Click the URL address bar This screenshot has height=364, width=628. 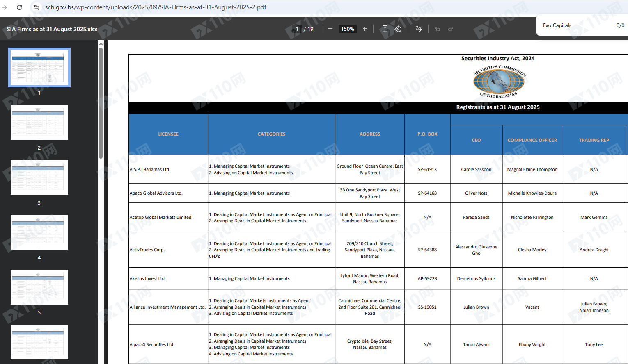(156, 7)
